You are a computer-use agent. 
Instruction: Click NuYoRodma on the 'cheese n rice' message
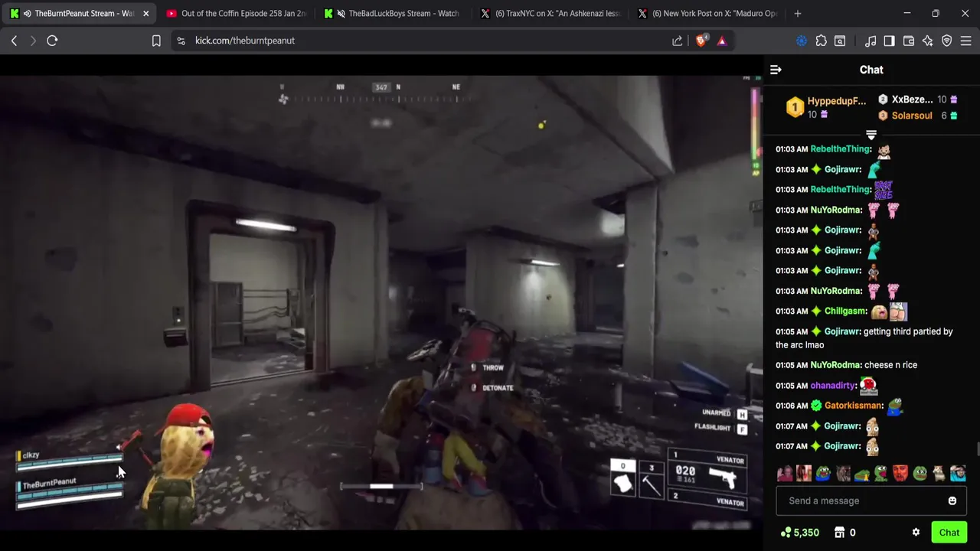point(835,365)
